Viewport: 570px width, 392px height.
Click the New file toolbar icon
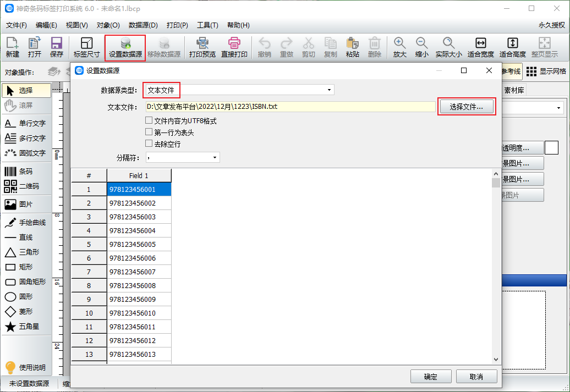[12, 47]
